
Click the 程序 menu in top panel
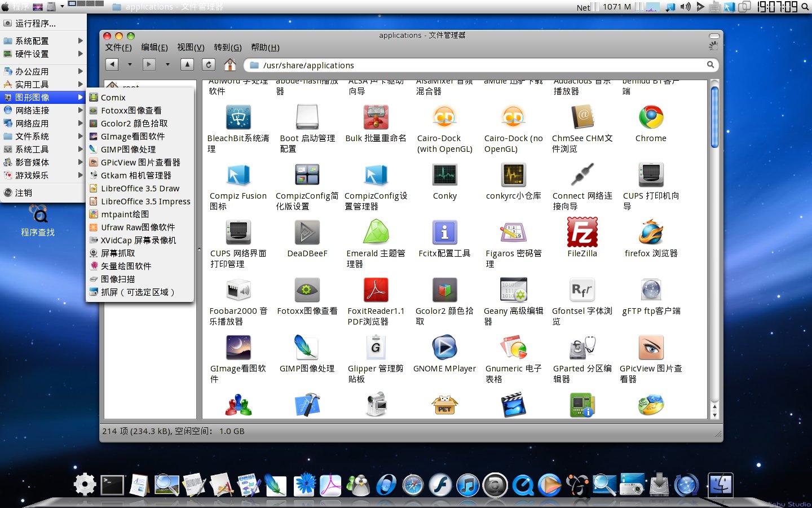pyautogui.click(x=15, y=7)
